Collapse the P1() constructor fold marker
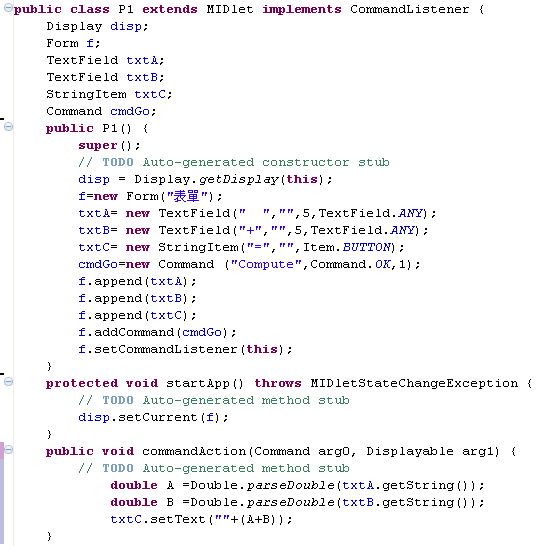 [8, 127]
